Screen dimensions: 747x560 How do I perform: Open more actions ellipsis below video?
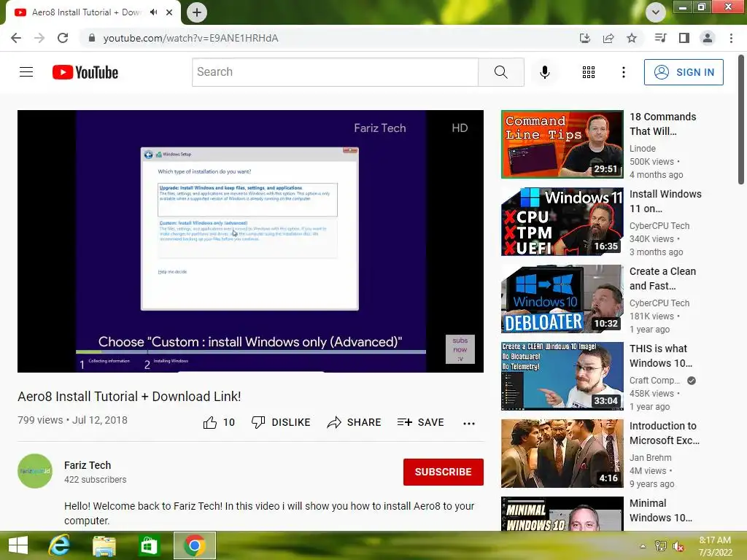coord(469,423)
